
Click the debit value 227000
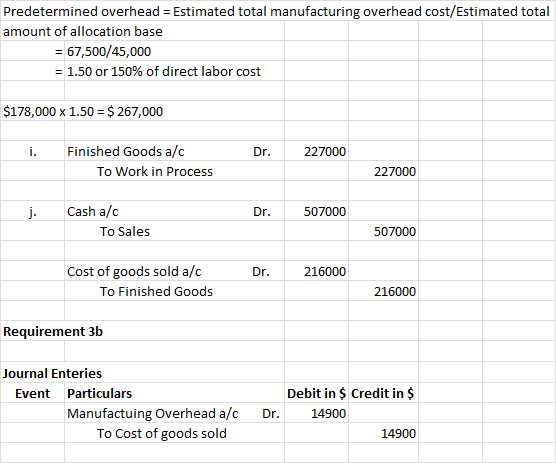(325, 152)
